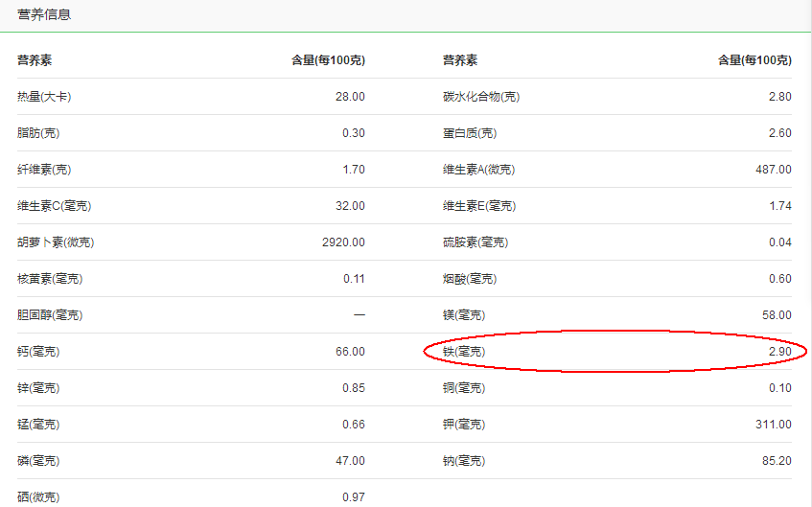Select the 锌(毫克) label

coord(38,388)
